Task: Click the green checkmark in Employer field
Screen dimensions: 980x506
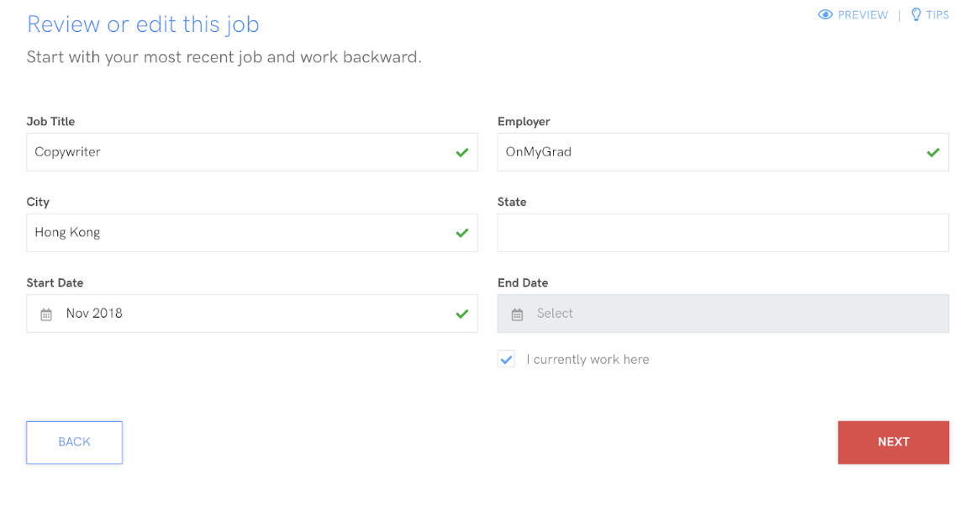Action: [932, 153]
